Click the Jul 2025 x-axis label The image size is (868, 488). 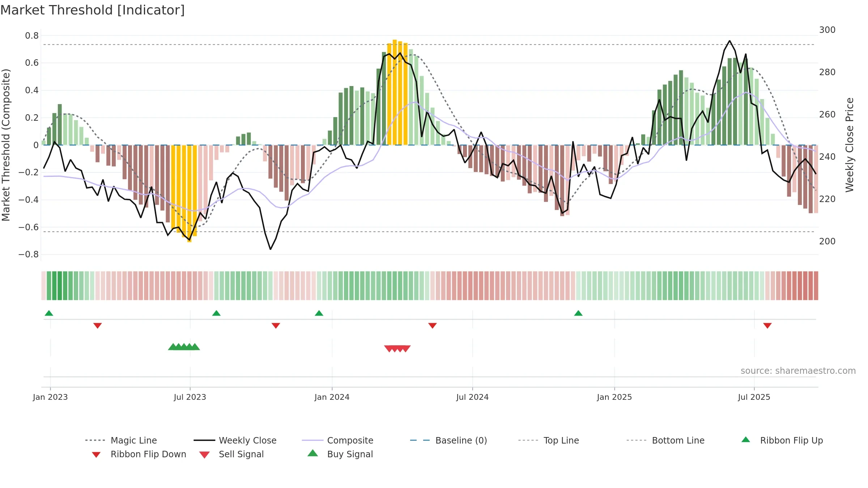point(754,397)
